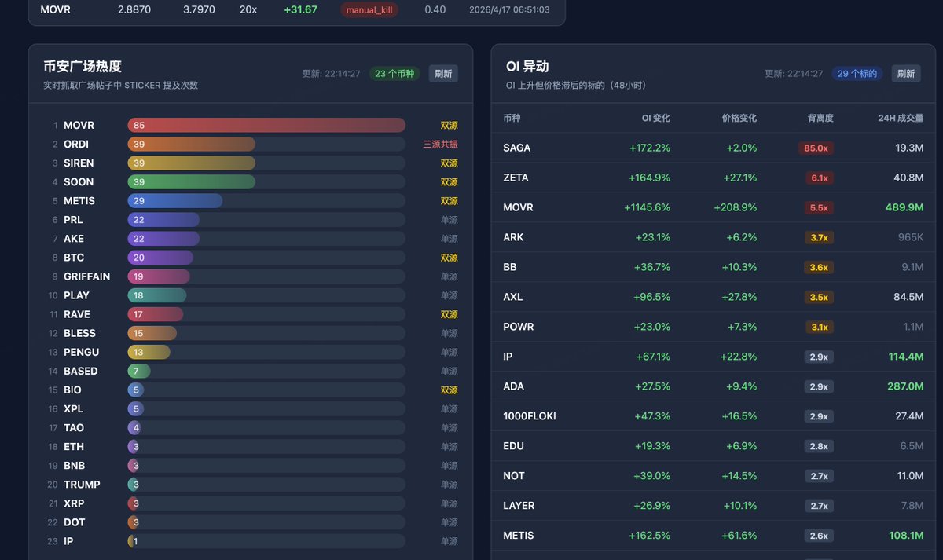Image resolution: width=943 pixels, height=560 pixels.
Task: Click the 双源 label on MOVR heat row
Action: (x=449, y=126)
